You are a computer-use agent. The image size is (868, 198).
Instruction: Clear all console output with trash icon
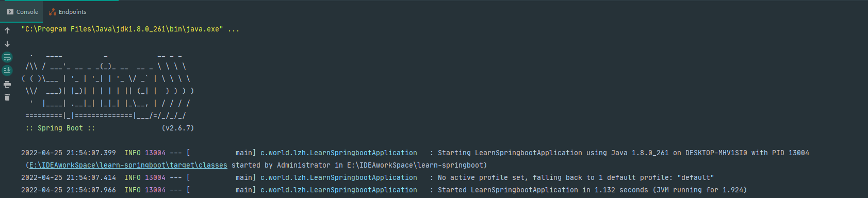[7, 97]
